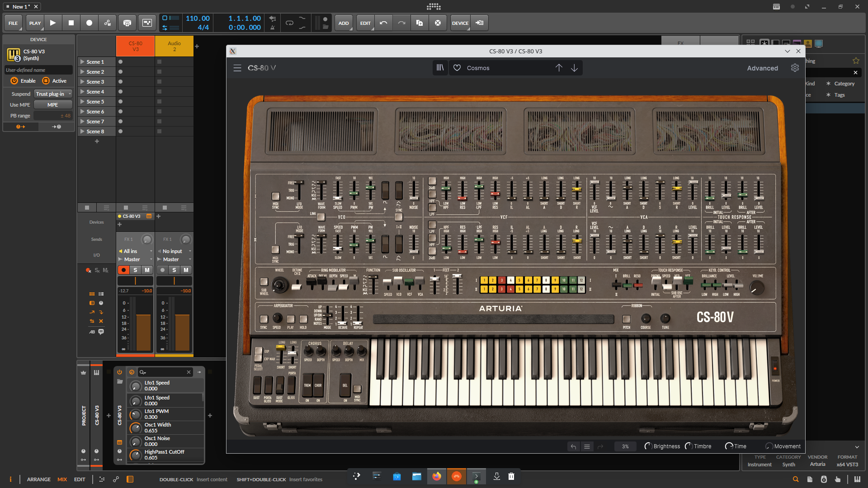
Task: Open the CS-80 V settings gear
Action: click(795, 68)
